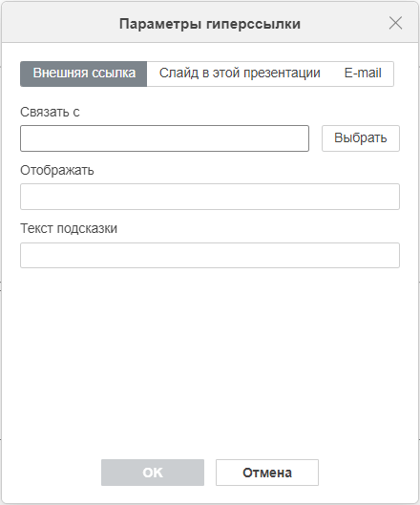Screen dimensions: 420x505
Task: Cancel the dialog using 'Отмена'
Action: pyautogui.click(x=267, y=473)
